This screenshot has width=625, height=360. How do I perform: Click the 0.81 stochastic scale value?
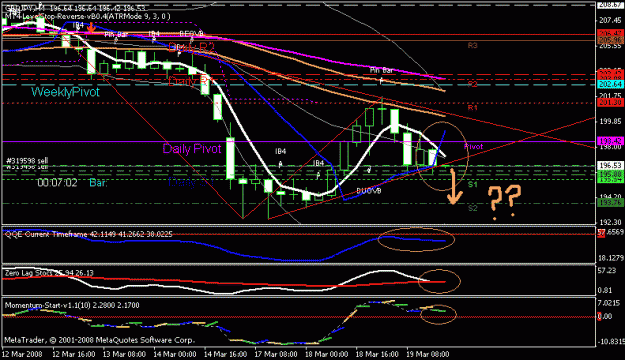pyautogui.click(x=605, y=290)
